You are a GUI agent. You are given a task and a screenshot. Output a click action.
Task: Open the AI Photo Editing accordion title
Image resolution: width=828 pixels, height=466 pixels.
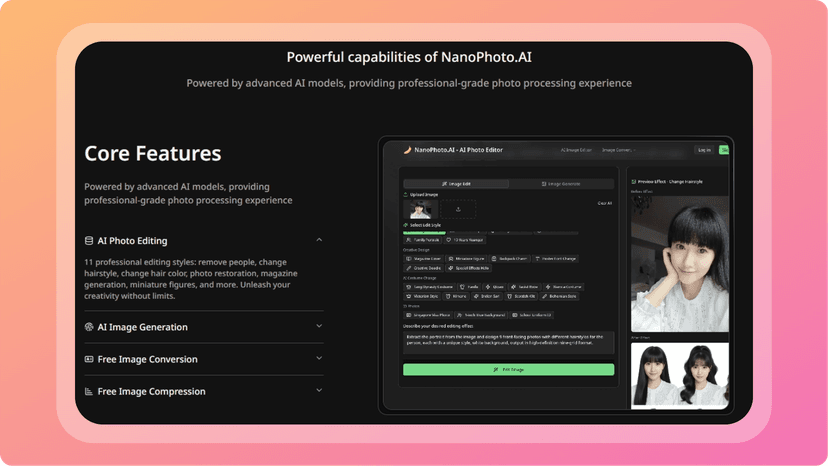coord(132,241)
